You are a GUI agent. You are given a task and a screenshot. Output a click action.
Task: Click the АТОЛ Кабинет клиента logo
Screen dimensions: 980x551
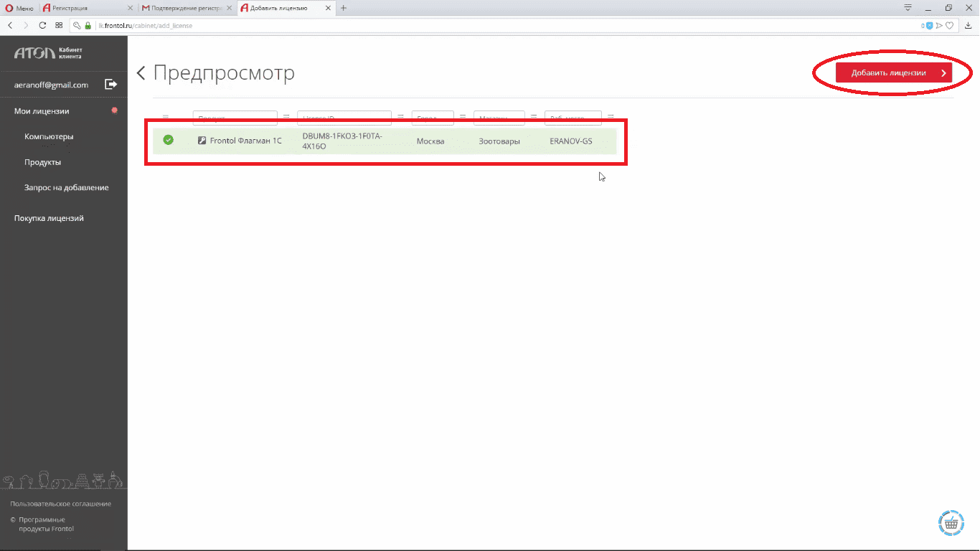[48, 53]
